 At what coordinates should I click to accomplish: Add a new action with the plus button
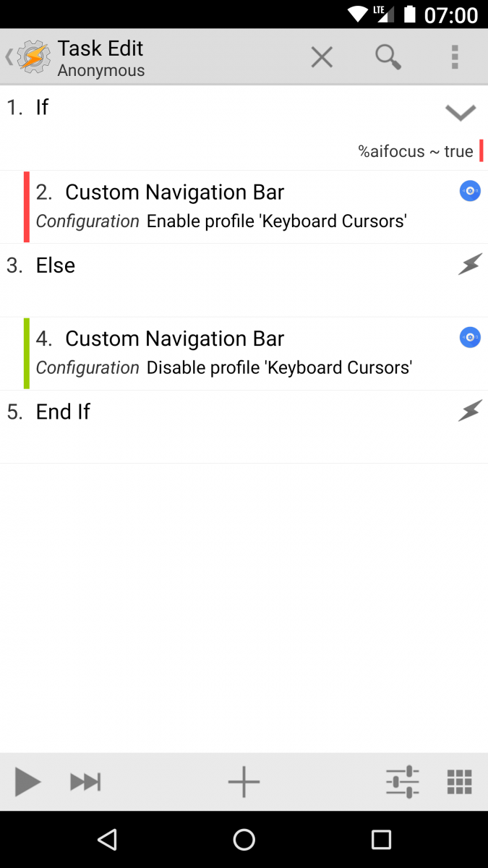[x=244, y=781]
